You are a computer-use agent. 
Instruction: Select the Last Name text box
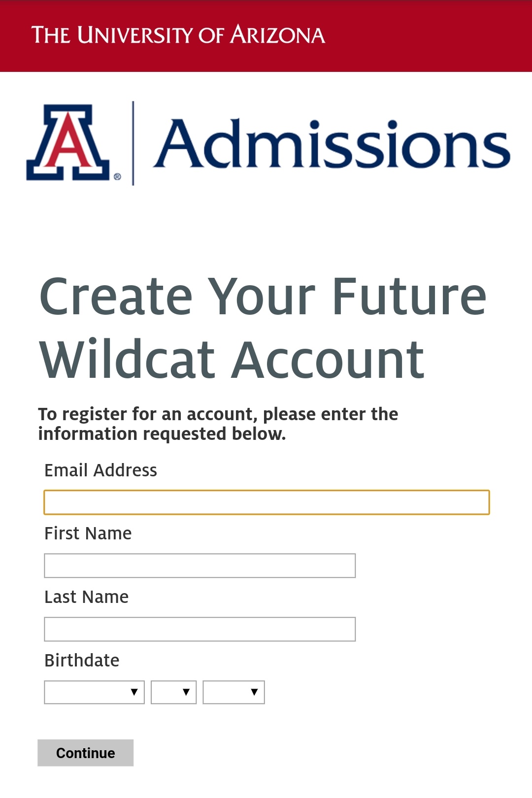click(x=199, y=629)
